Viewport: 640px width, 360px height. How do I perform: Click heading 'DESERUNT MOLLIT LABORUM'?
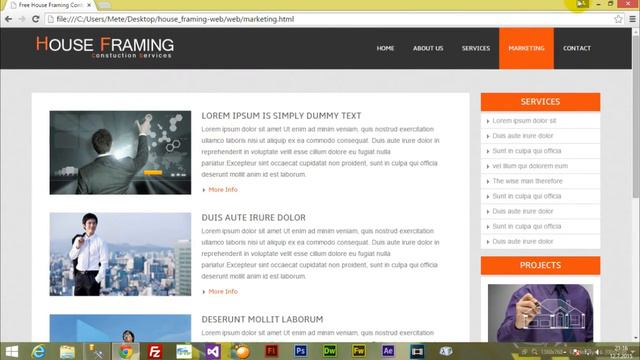pyautogui.click(x=262, y=320)
